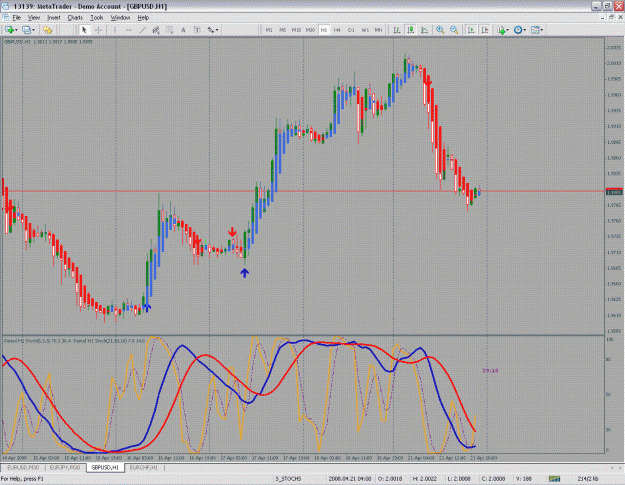Open the Window menu
625x485 pixels.
(120, 18)
